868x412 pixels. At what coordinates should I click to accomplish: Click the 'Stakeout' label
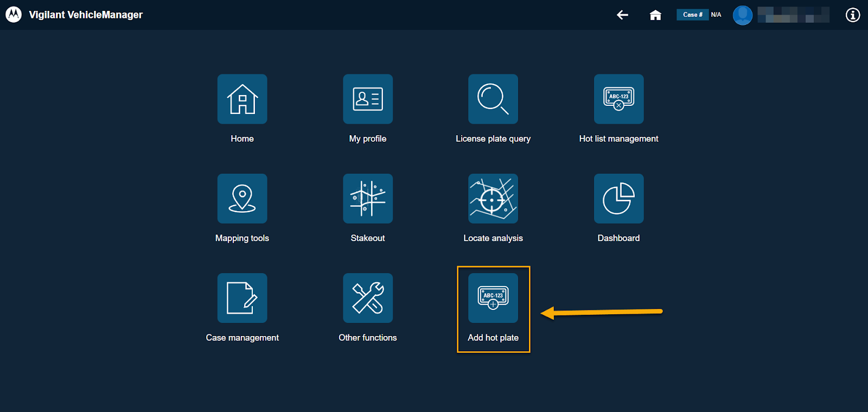tap(368, 238)
